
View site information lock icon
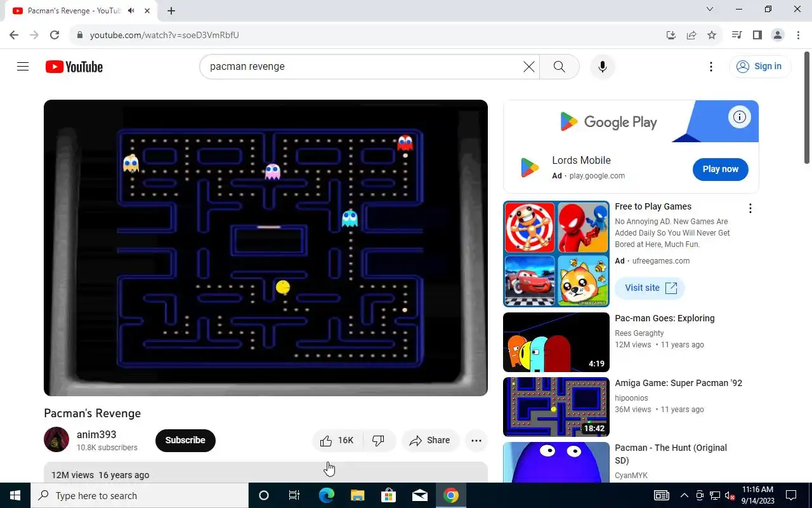80,35
